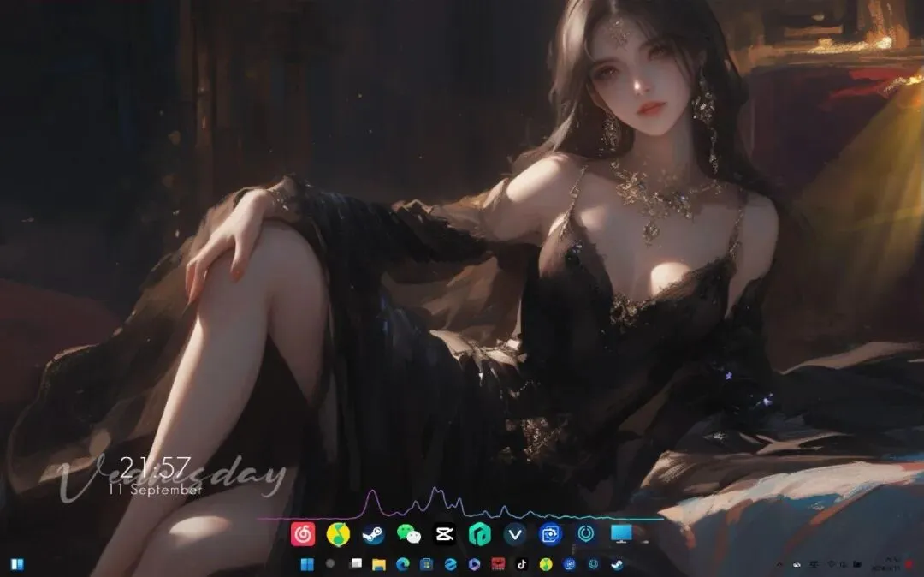Open taskbar clock and date in tray
Screen dimensions: 924x577
click(x=885, y=564)
